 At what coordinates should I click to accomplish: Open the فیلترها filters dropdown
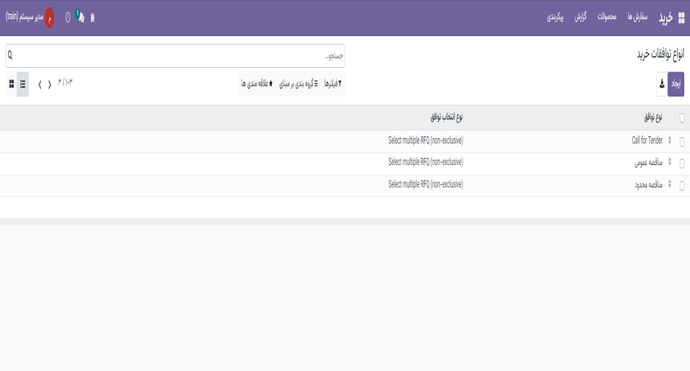(x=333, y=84)
